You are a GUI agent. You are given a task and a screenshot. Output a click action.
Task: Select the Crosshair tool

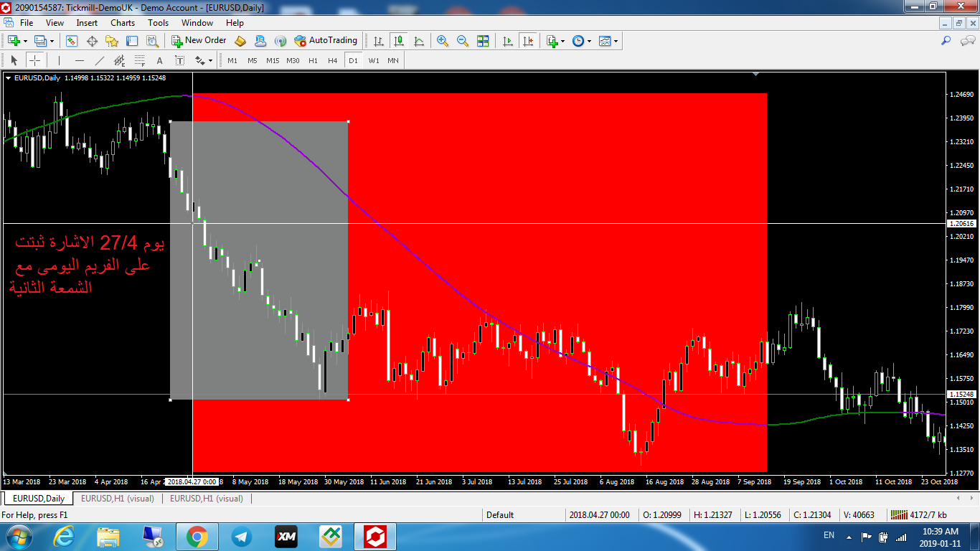tap(34, 60)
